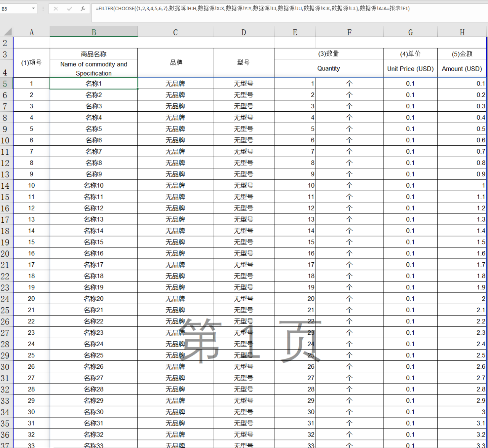The width and height of the screenshot is (488, 448).
Task: Select row 5 header
Action: click(6, 83)
